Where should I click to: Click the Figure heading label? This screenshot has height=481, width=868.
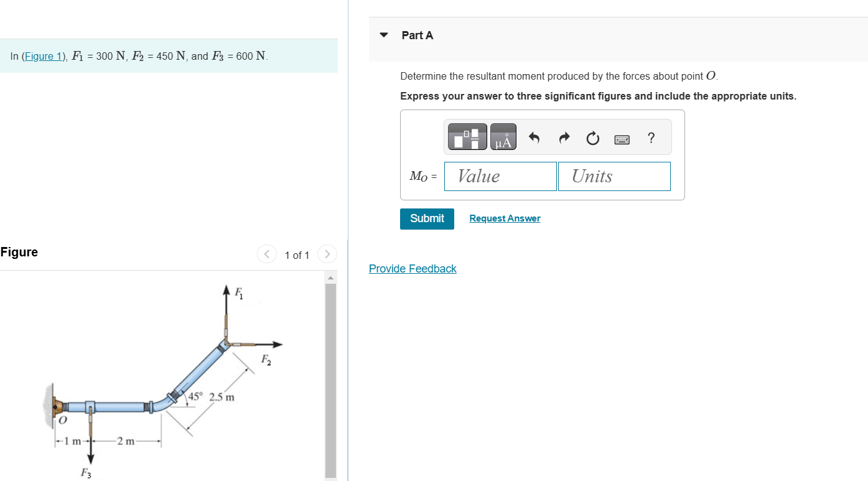tap(19, 252)
